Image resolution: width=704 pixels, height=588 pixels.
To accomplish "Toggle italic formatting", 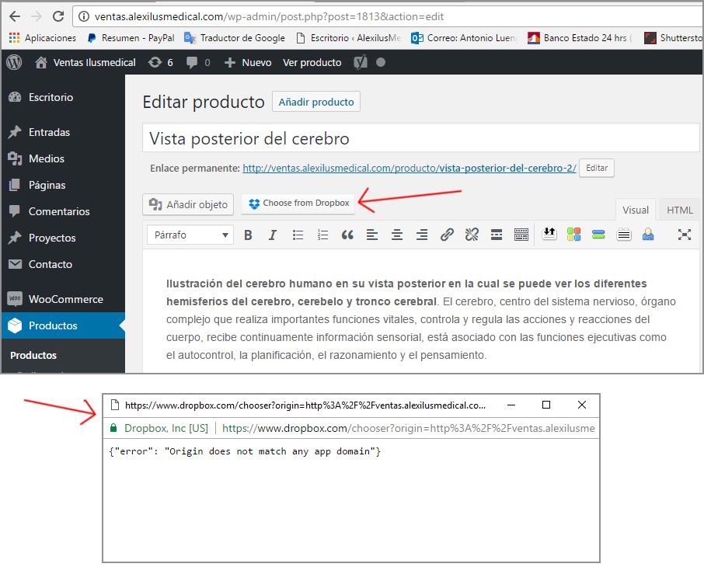I will pyautogui.click(x=272, y=235).
